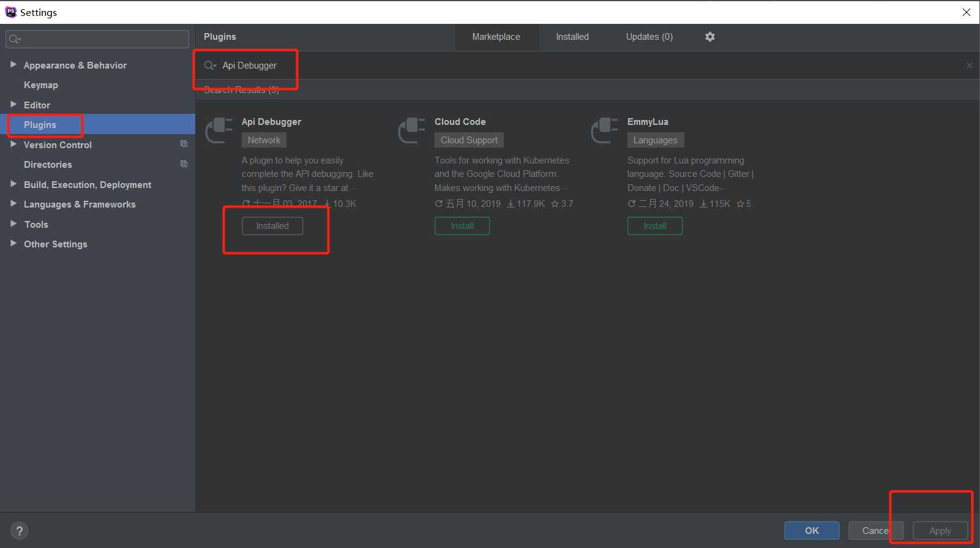The width and height of the screenshot is (980, 548).
Task: Open Appearance & Behavior settings page
Action: (x=75, y=66)
